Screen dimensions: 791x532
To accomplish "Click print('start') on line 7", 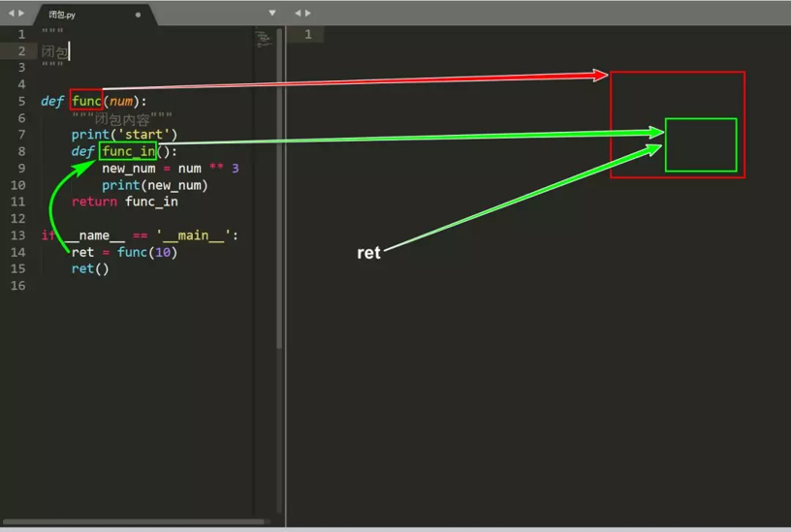I will click(x=124, y=134).
